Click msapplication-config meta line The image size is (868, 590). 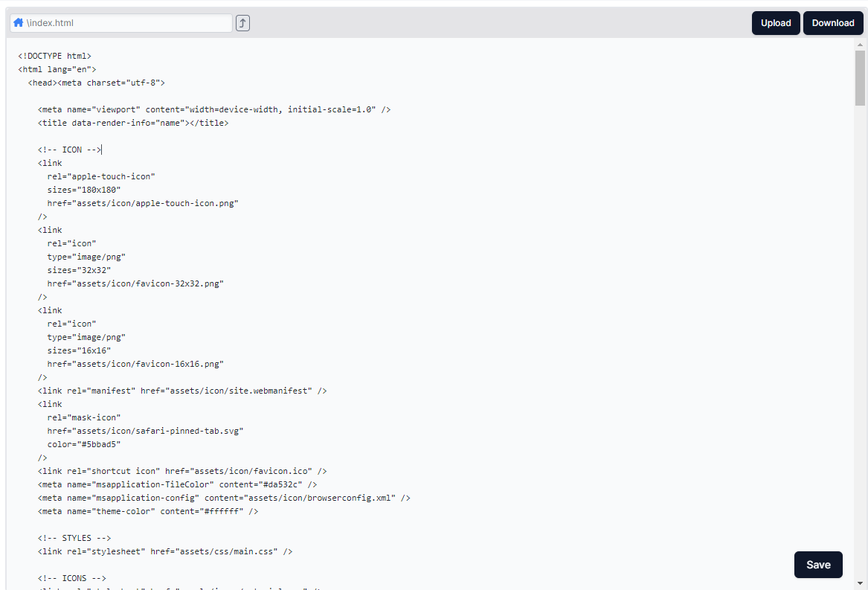[224, 498]
